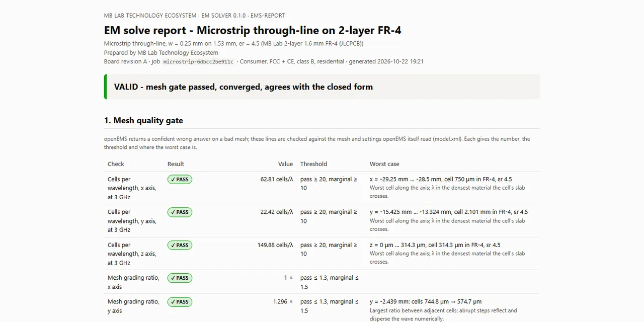The image size is (644, 322).
Task: Click the VALID mesh gate passed banner
Action: tap(322, 87)
